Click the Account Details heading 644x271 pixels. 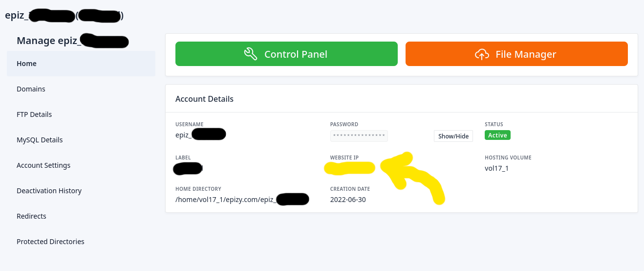pos(204,99)
